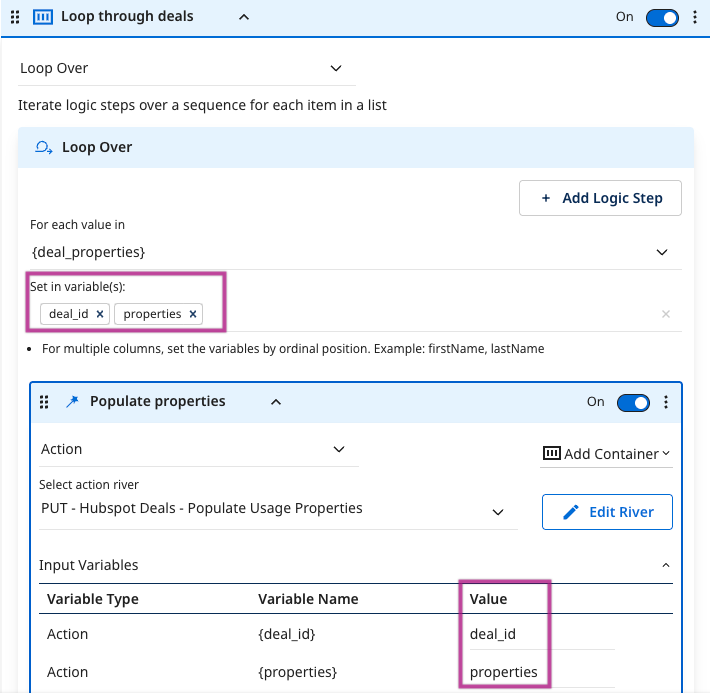This screenshot has height=693, width=710.
Task: Clear all set variables with the x
Action: tap(666, 314)
